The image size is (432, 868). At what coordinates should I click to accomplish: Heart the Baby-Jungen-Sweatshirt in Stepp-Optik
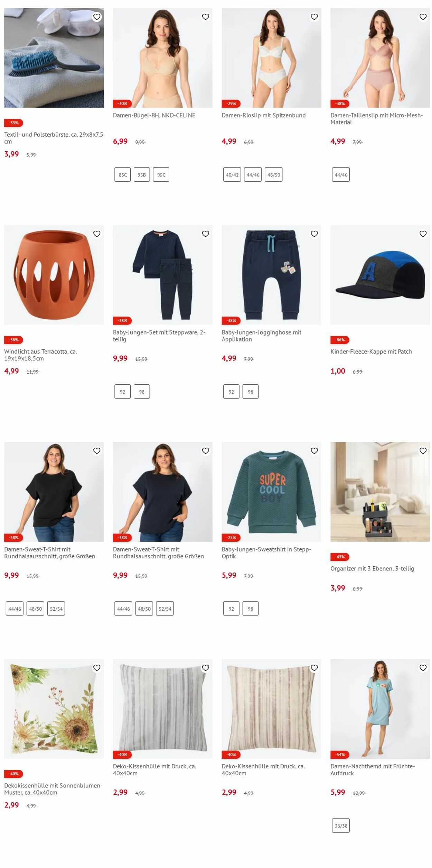pyautogui.click(x=314, y=451)
